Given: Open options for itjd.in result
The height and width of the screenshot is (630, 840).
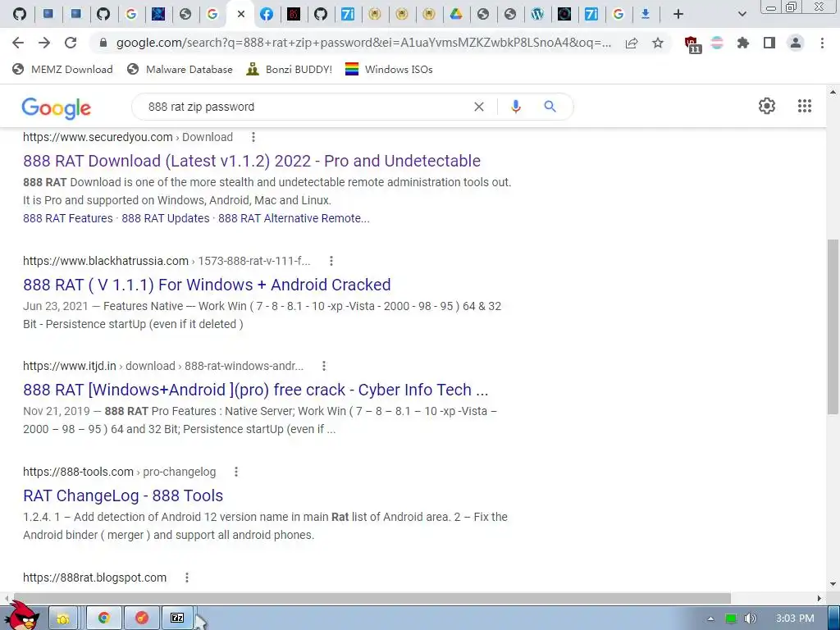Looking at the screenshot, I should click(x=323, y=366).
